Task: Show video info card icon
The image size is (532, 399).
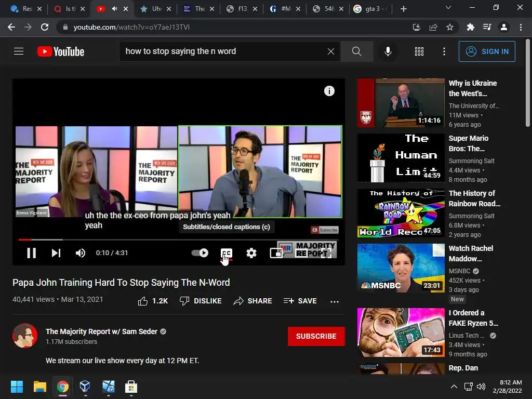Action: tap(329, 91)
